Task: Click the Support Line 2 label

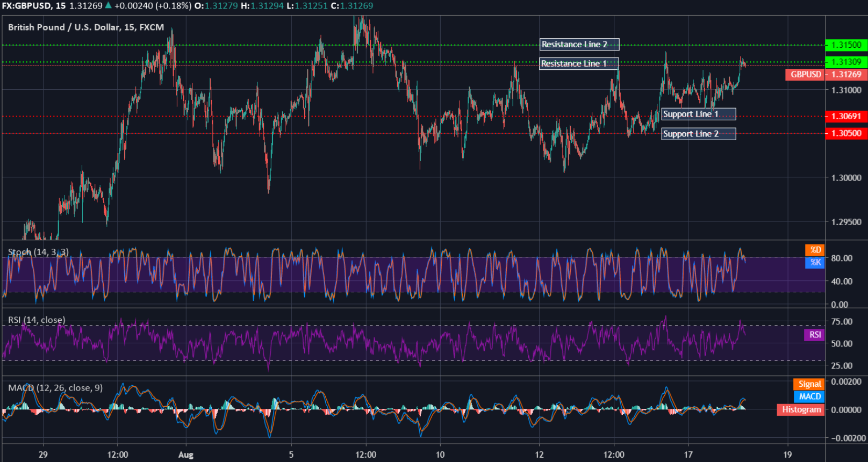Action: [x=699, y=134]
